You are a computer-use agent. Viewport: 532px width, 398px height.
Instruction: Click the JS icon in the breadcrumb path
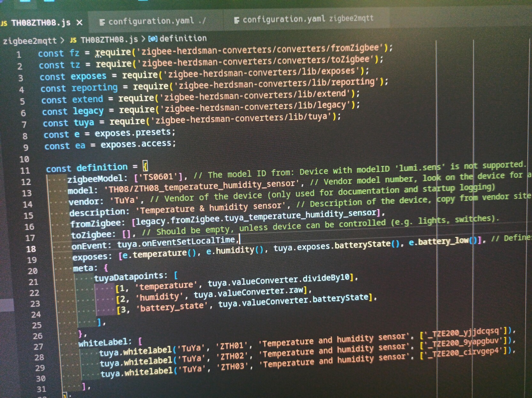pos(73,40)
